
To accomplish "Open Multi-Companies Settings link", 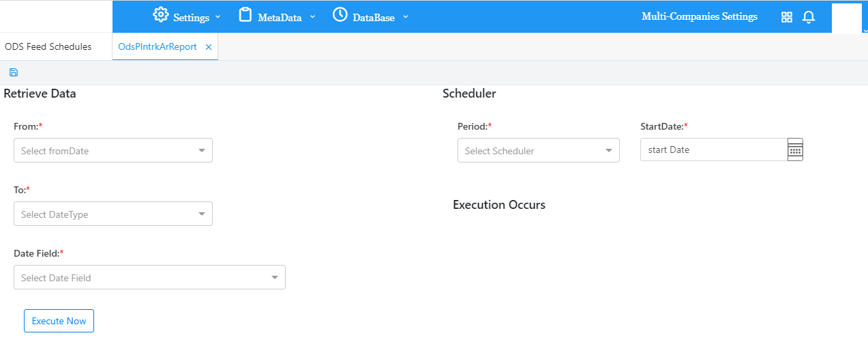I will click(x=699, y=16).
